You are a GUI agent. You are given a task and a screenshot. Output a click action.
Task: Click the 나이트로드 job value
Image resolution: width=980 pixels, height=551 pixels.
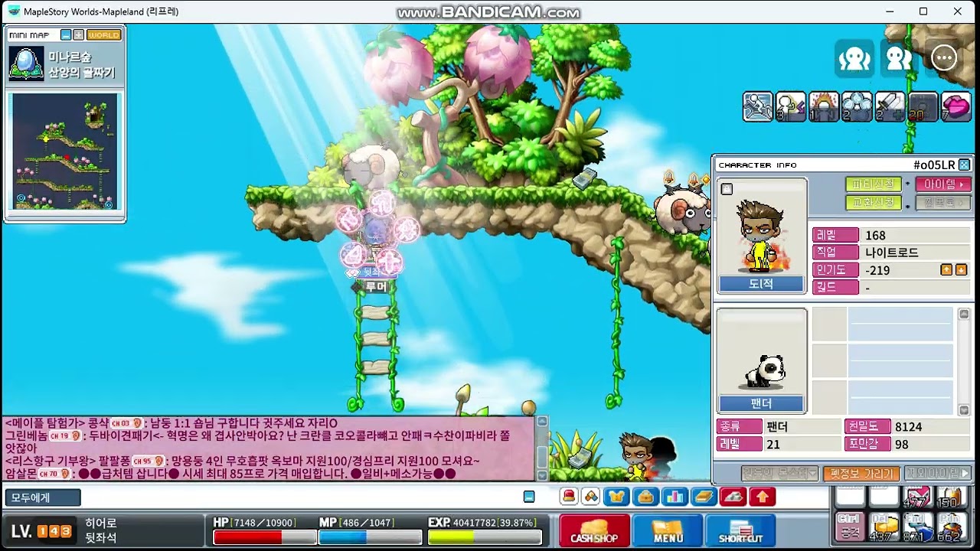coord(892,253)
